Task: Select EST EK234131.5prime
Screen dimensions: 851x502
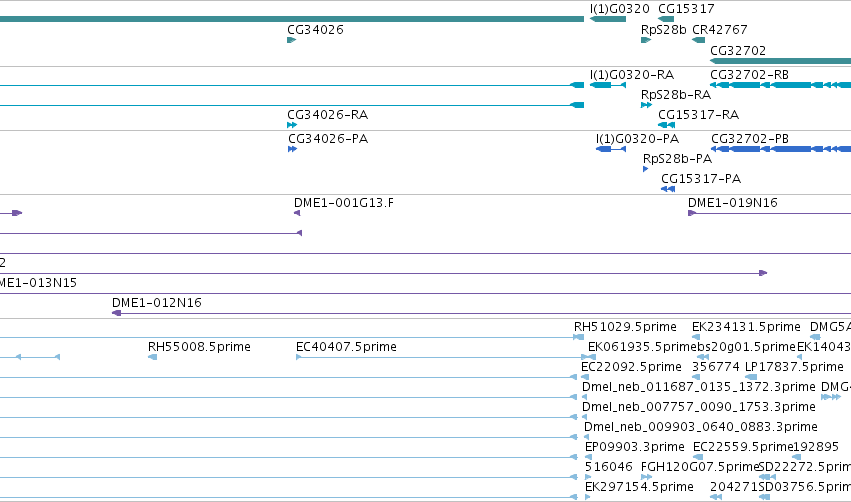Action: [746, 327]
